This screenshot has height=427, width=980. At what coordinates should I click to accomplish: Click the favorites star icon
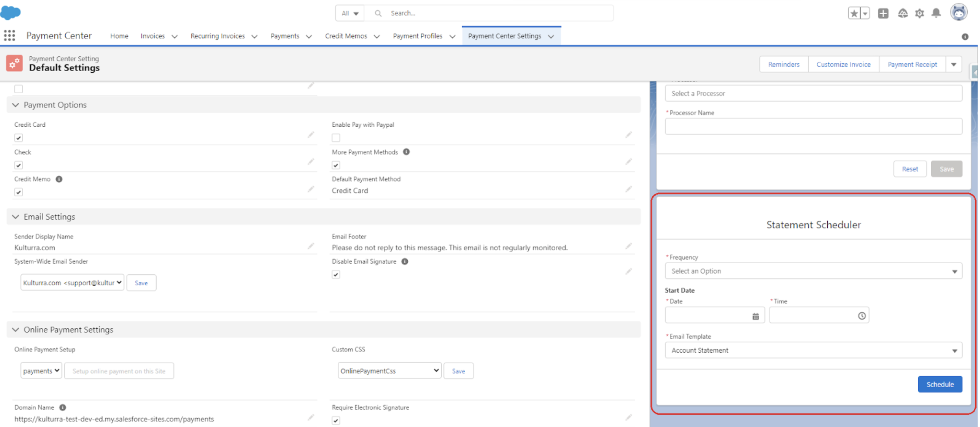pyautogui.click(x=853, y=13)
